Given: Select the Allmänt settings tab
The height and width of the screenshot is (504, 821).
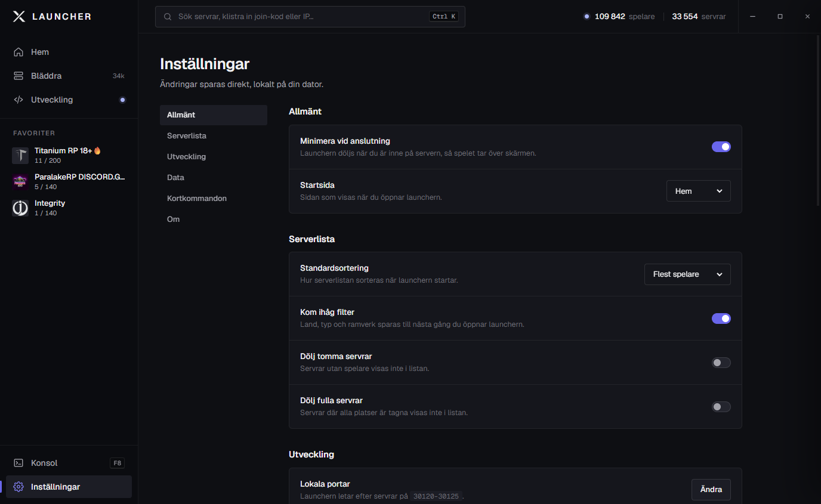Looking at the screenshot, I should tap(214, 115).
